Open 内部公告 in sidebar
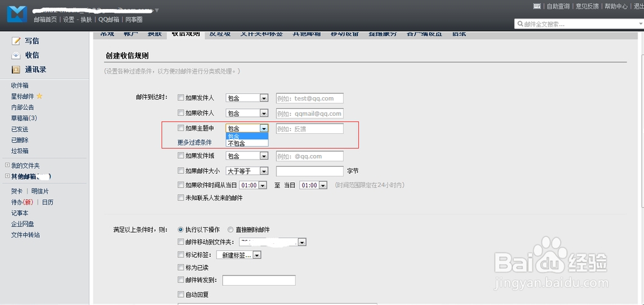Viewport: 644px width, 305px height. [x=23, y=107]
